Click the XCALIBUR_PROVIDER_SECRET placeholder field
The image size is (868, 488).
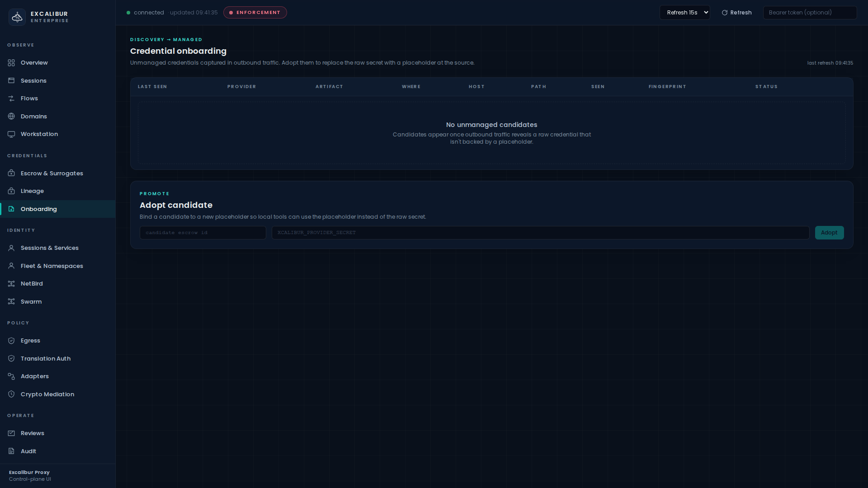pyautogui.click(x=540, y=233)
